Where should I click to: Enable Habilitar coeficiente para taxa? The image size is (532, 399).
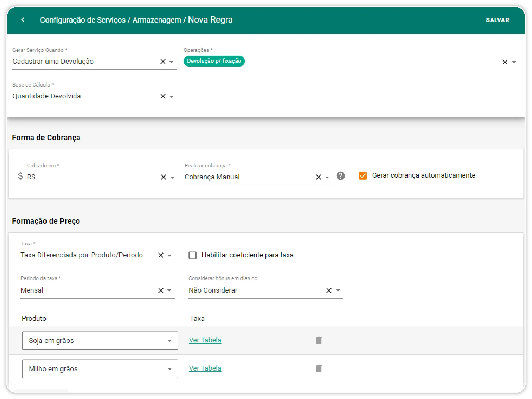pyautogui.click(x=192, y=255)
